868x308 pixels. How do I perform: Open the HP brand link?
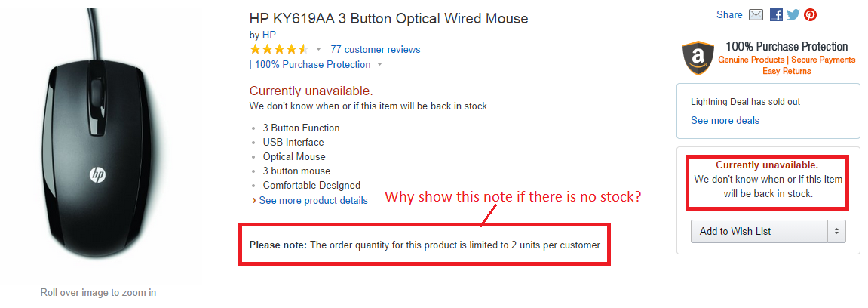269,35
